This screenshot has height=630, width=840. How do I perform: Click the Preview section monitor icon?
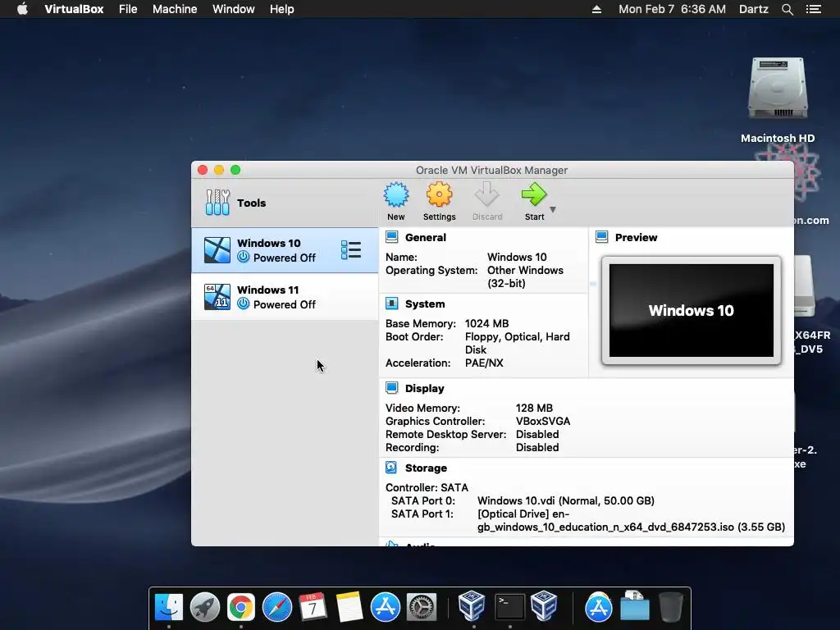point(601,237)
